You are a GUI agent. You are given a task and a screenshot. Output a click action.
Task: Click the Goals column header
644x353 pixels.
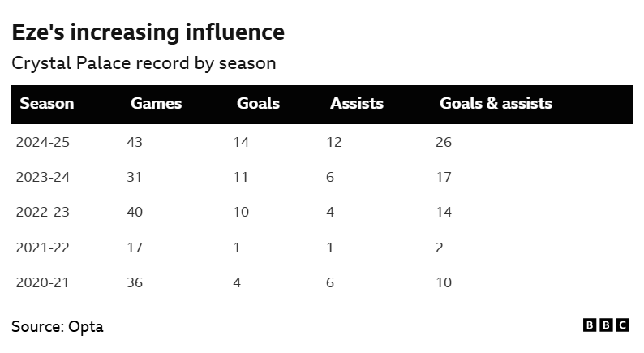click(258, 104)
